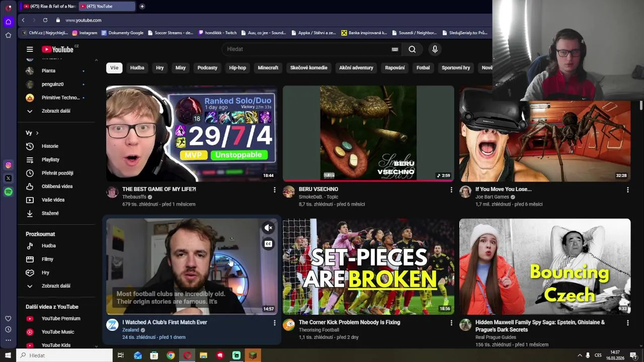Open the Opera history clock in sidebar
644x362 pixels.
pyautogui.click(x=8, y=329)
